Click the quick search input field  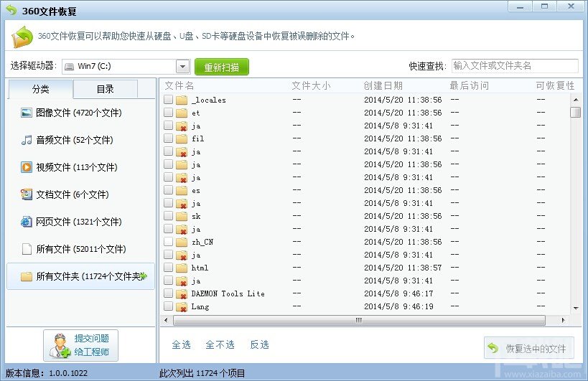515,66
